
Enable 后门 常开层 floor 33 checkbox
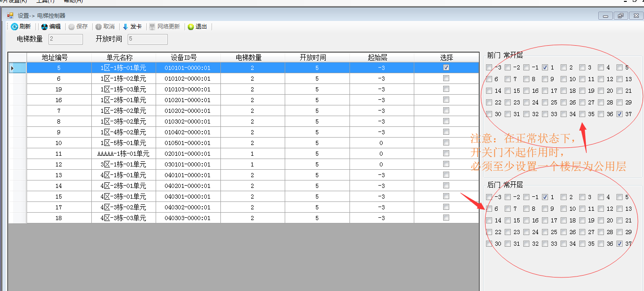coord(545,244)
